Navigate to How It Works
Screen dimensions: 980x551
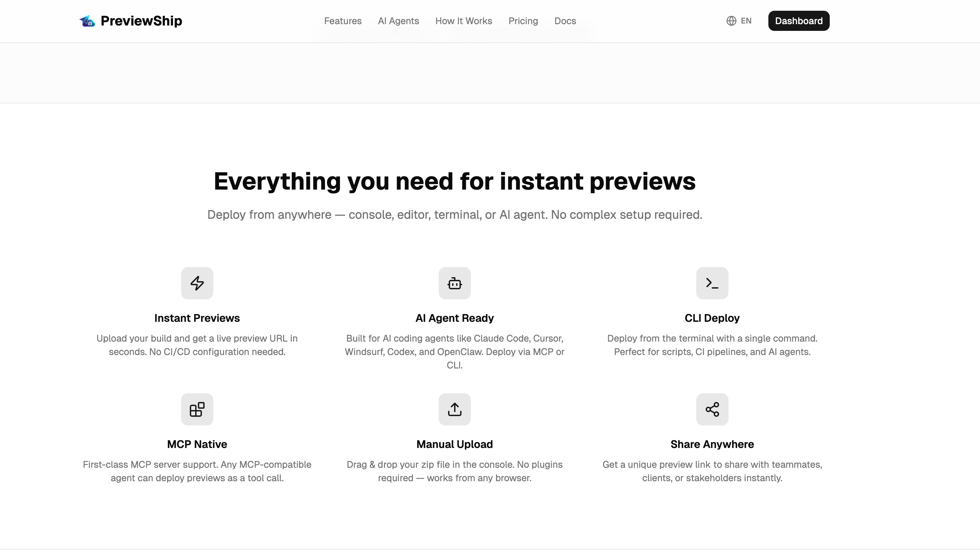pos(464,21)
